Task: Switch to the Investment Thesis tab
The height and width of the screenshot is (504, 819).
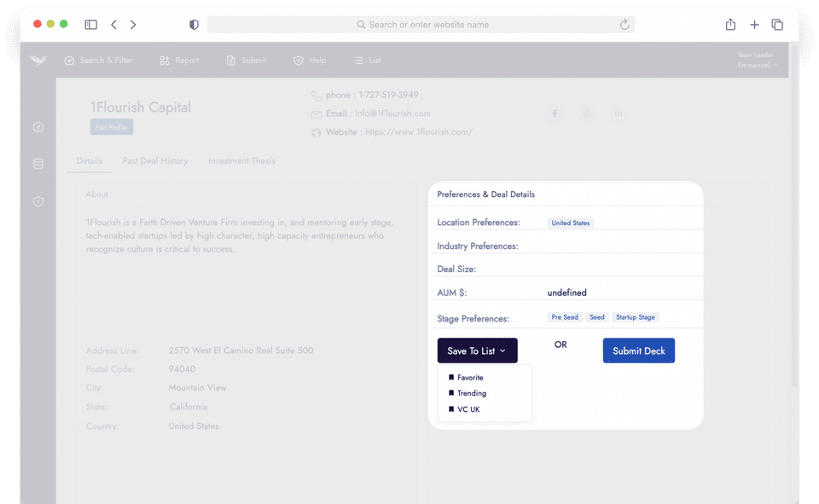Action: (241, 161)
